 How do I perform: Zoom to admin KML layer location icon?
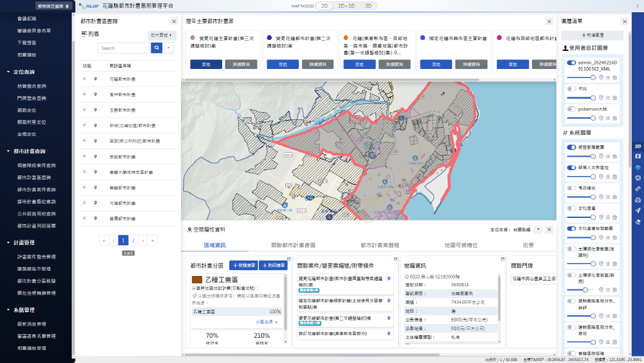(x=601, y=77)
